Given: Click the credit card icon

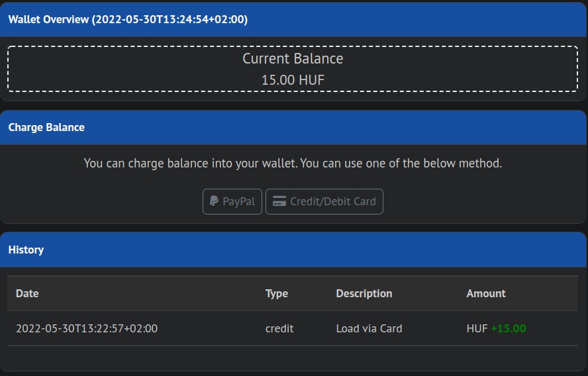Looking at the screenshot, I should pyautogui.click(x=279, y=202).
